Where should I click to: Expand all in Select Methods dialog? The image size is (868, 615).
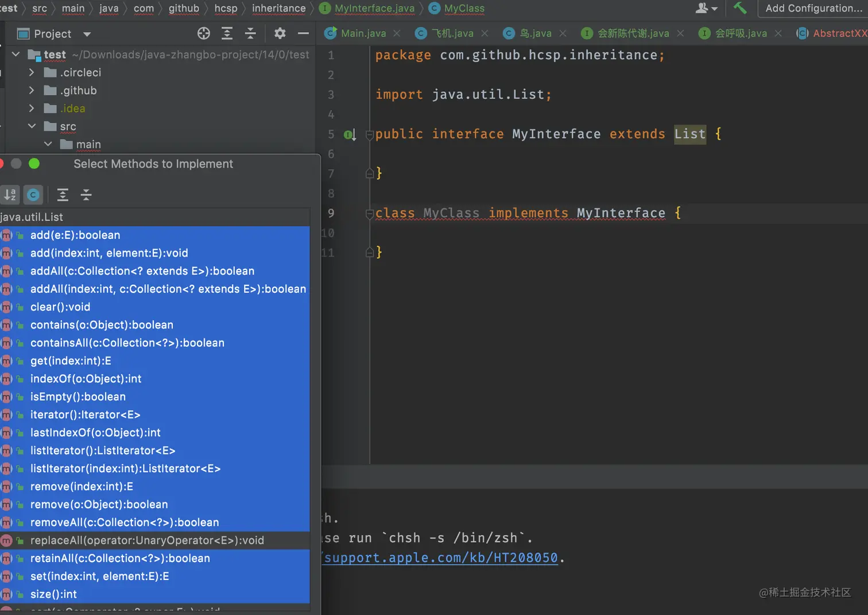point(63,195)
